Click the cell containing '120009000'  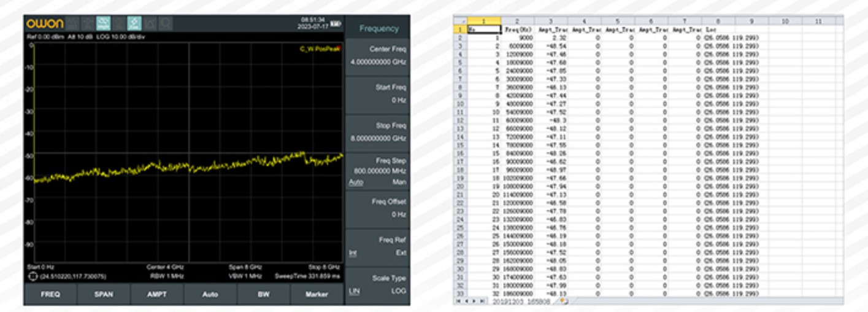coord(517,203)
